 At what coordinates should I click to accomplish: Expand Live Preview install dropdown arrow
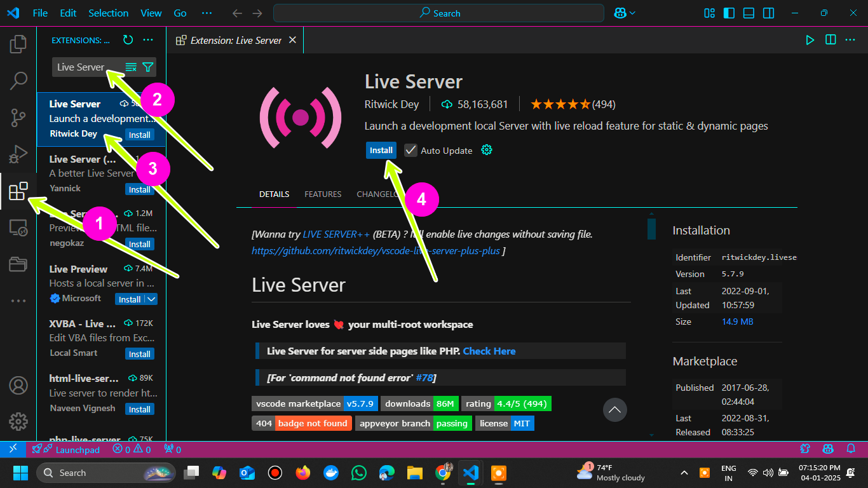[x=151, y=299]
